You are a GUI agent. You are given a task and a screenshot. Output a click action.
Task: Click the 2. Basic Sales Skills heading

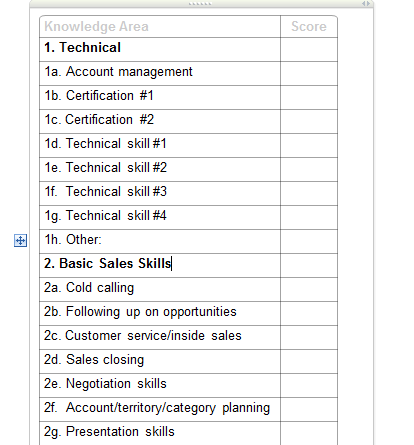point(108,263)
